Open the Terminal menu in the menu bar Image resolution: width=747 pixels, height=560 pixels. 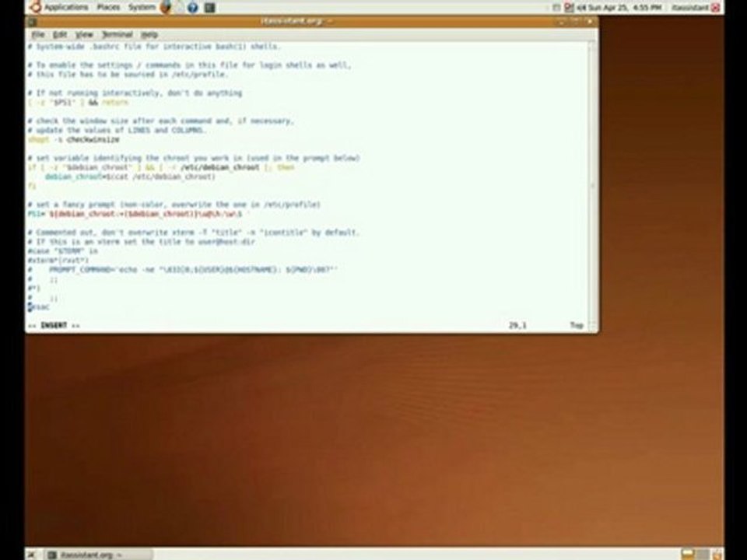tap(117, 34)
